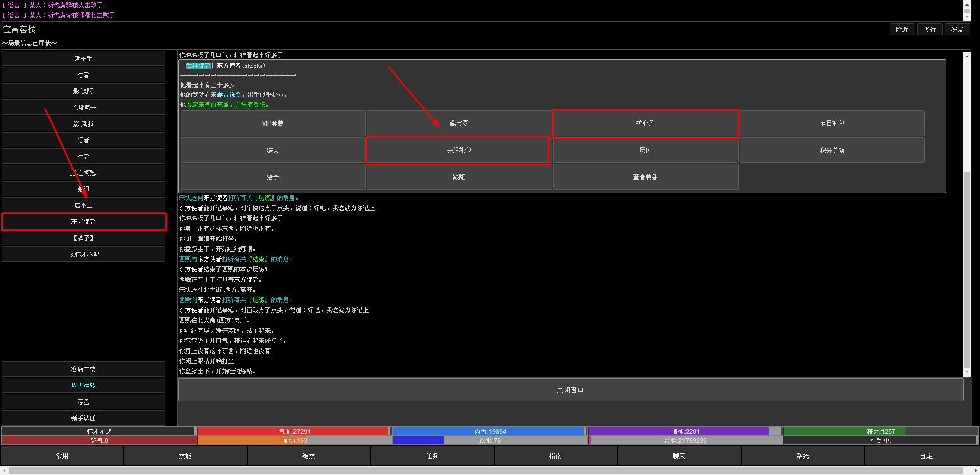Select 藏宝图 from the NPC menu

click(x=459, y=123)
